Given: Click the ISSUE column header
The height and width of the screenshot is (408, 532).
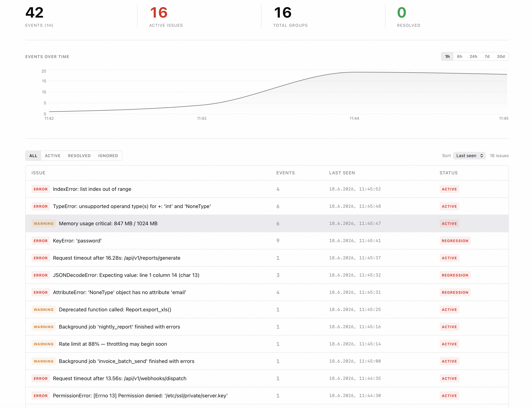Looking at the screenshot, I should 38,173.
